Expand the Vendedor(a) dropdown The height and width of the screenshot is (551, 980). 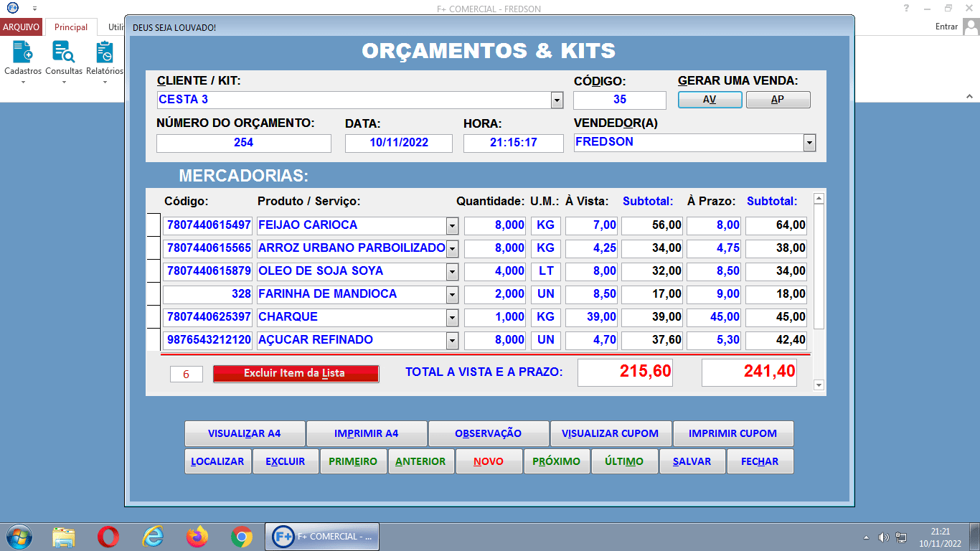pyautogui.click(x=809, y=143)
